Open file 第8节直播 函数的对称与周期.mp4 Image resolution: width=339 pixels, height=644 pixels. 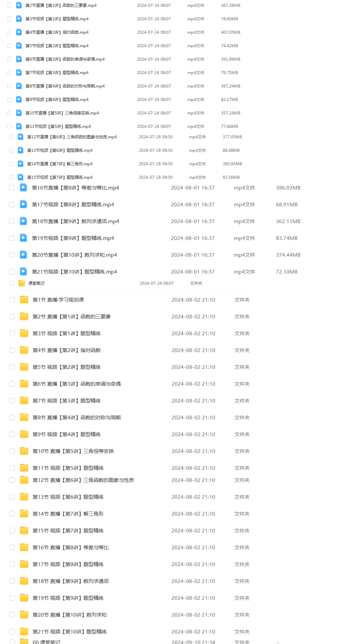point(65,86)
